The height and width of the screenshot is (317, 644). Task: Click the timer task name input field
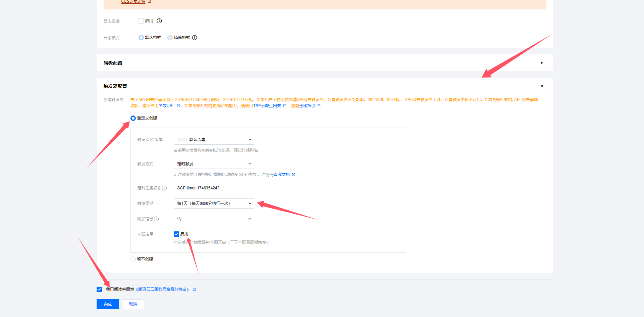214,188
